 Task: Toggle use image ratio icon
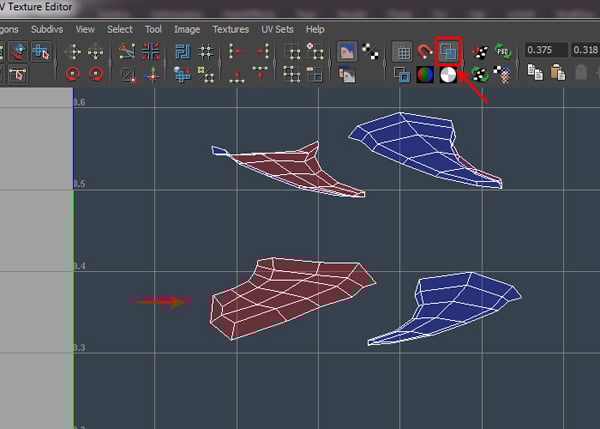click(503, 74)
